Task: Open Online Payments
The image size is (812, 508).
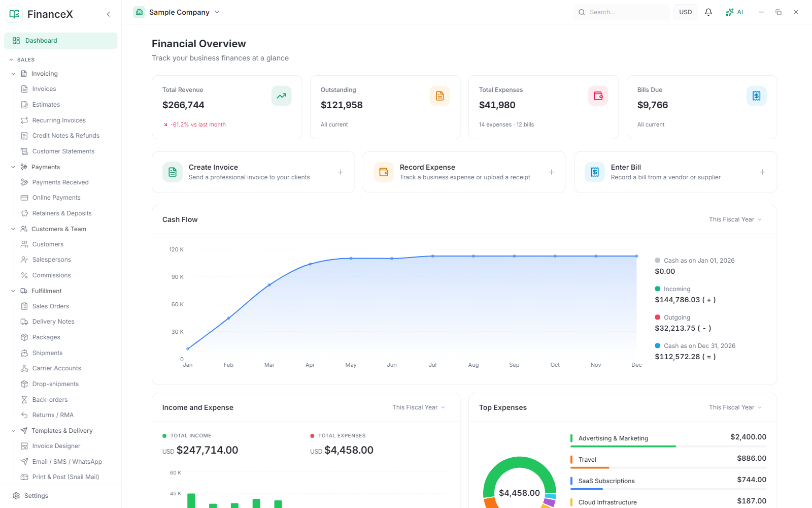Action: tap(56, 198)
